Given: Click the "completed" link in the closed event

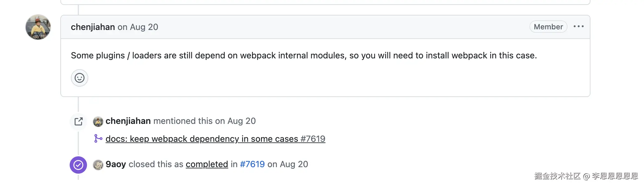Looking at the screenshot, I should tap(207, 164).
